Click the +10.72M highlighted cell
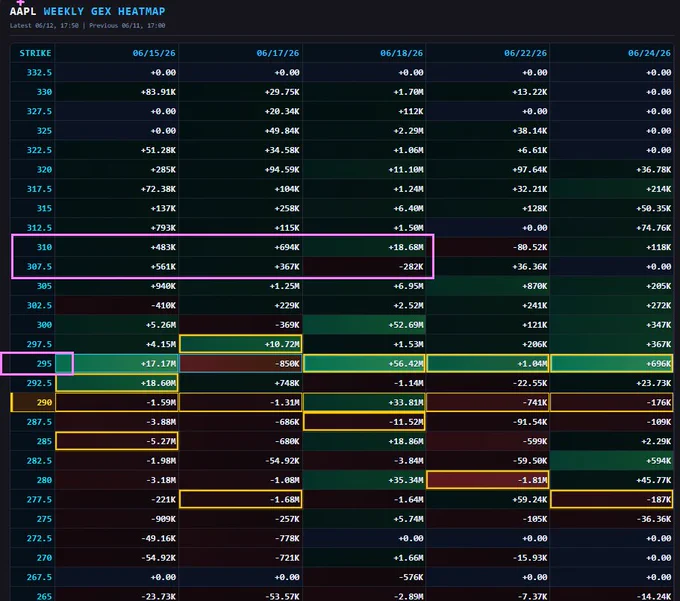 (x=241, y=344)
